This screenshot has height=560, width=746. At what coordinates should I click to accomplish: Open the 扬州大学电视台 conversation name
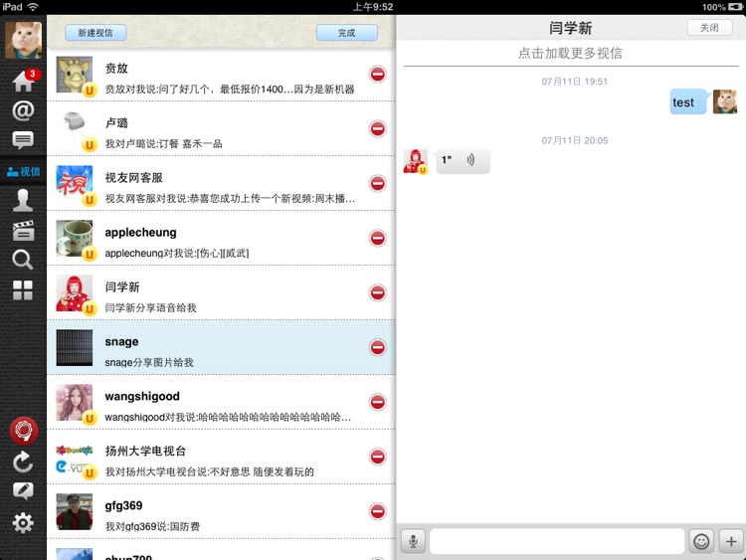145,451
